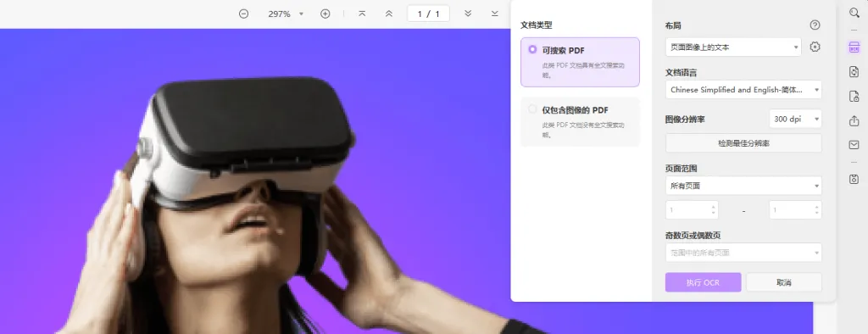868x334 pixels.
Task: Click the share icon in right sidebar
Action: pyautogui.click(x=854, y=120)
